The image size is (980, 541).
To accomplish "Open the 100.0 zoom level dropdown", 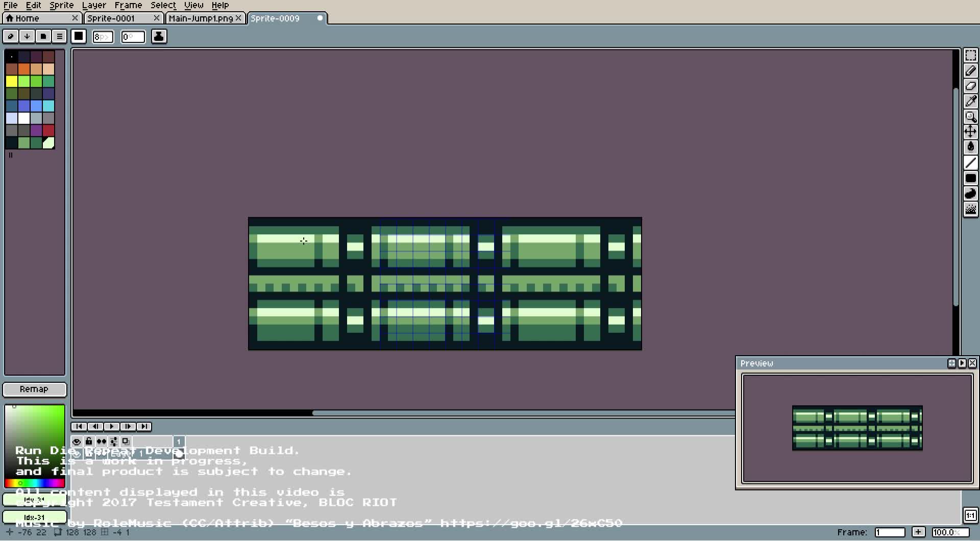I will click(950, 532).
